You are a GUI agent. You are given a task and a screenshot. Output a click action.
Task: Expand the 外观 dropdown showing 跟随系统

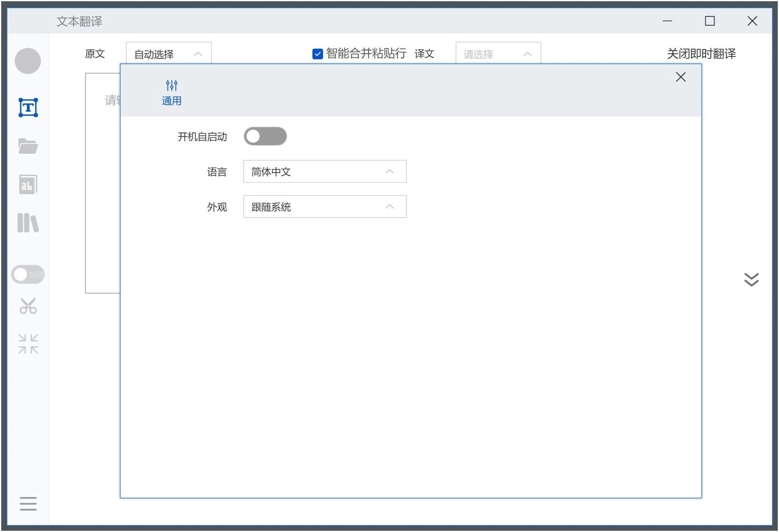[x=325, y=207]
